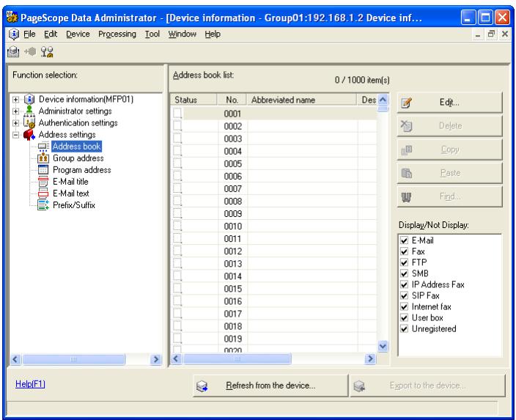Click the Group address icon

point(43,158)
